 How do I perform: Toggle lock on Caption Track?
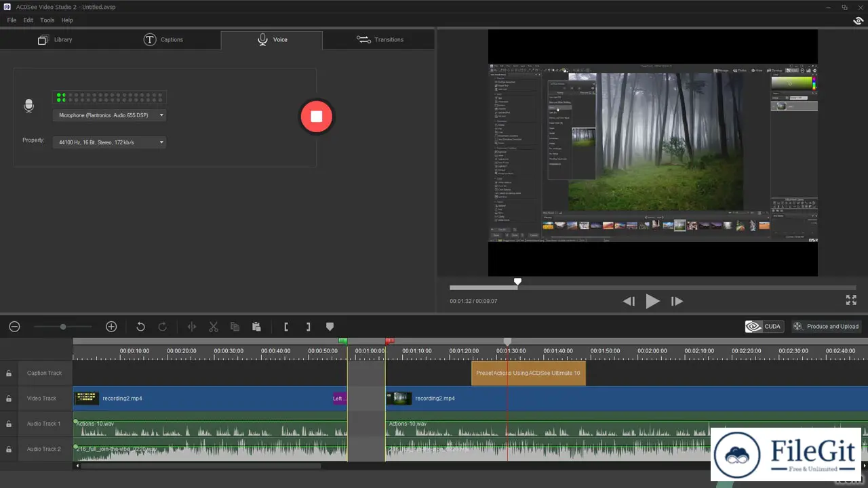[x=9, y=373]
